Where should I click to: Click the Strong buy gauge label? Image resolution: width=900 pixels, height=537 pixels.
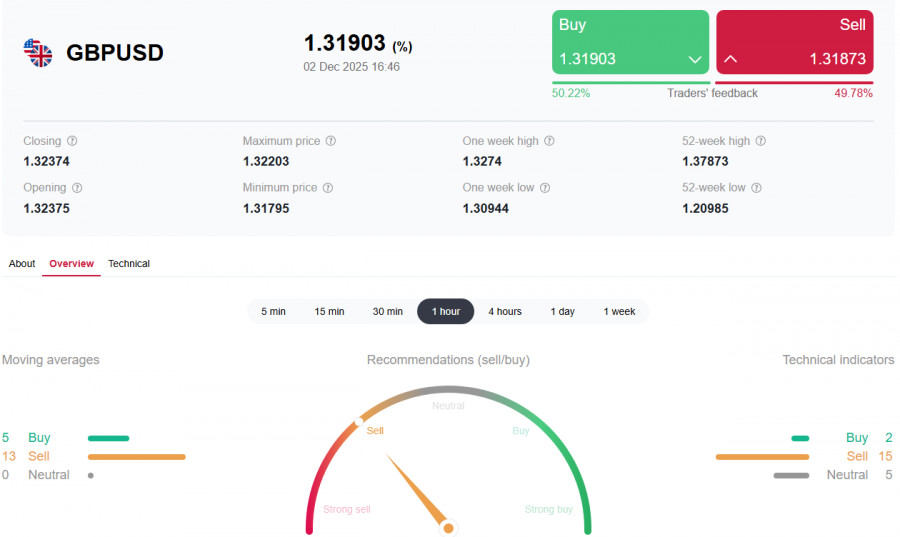coord(549,509)
